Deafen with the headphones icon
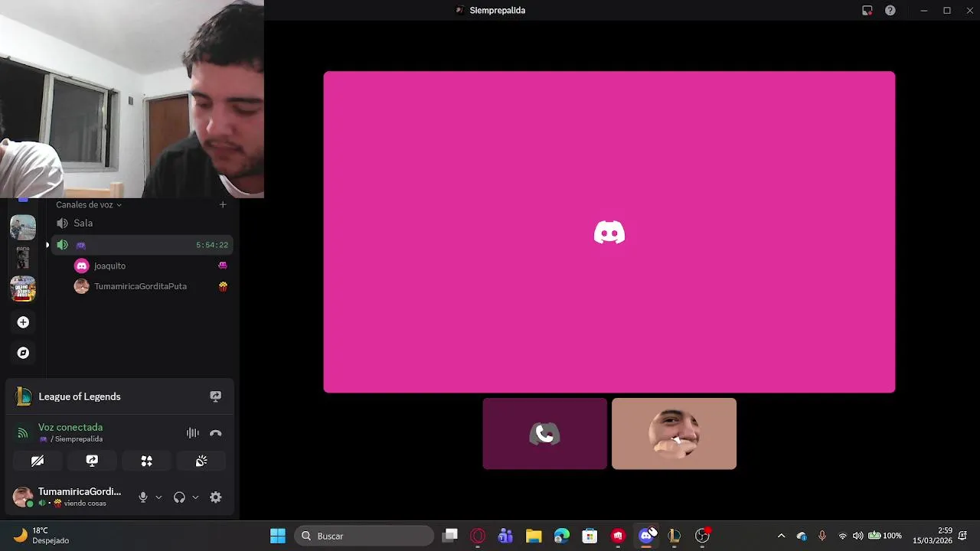The width and height of the screenshot is (980, 551). pyautogui.click(x=179, y=497)
